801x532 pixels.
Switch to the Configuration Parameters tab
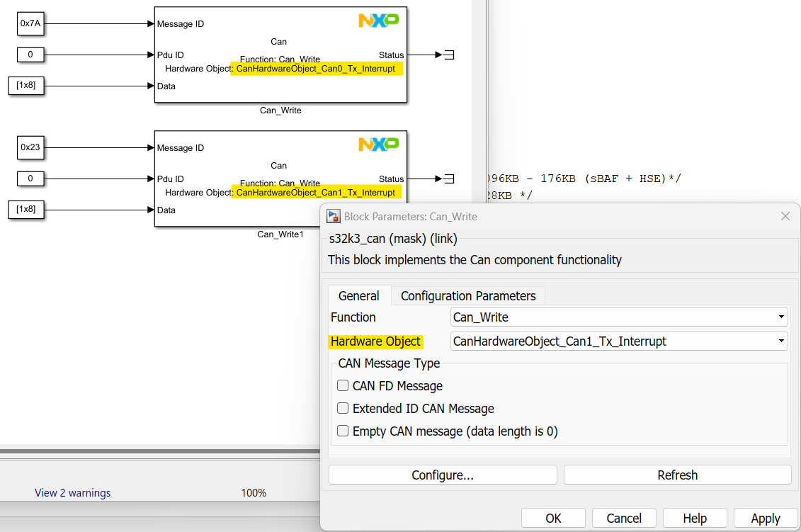point(469,295)
